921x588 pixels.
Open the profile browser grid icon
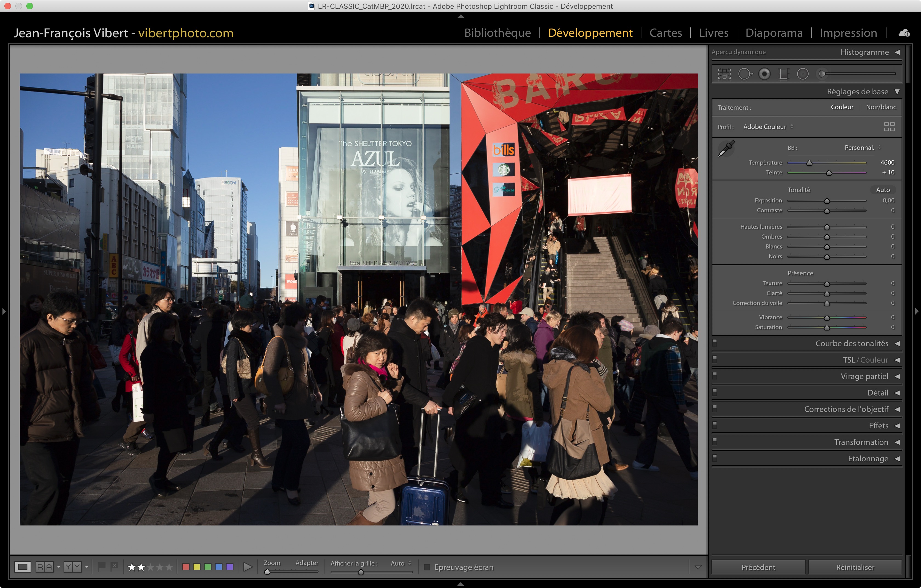click(889, 127)
